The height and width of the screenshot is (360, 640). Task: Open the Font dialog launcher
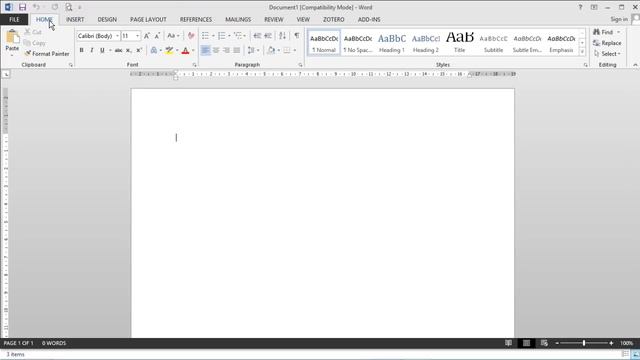coord(194,65)
